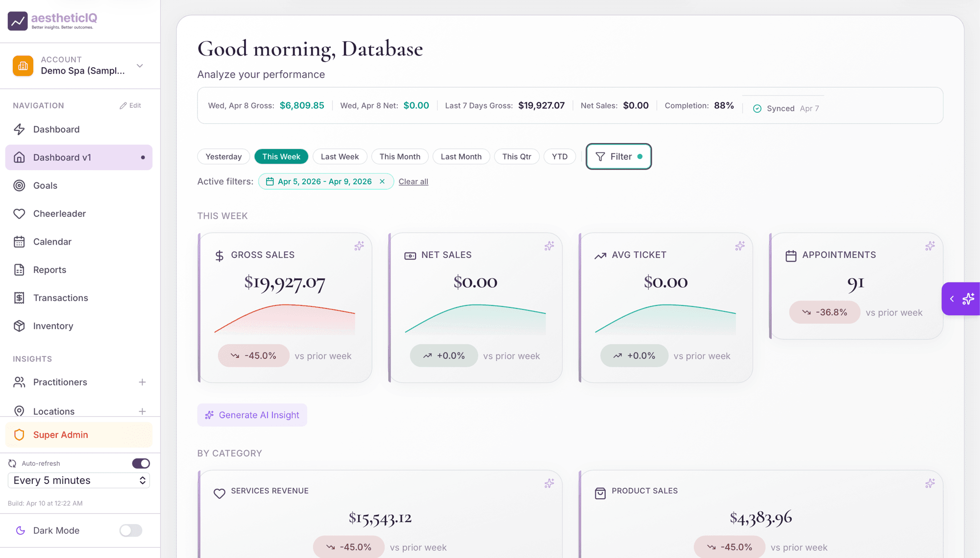Screen dimensions: 980x558
Task: Select the Last Week date range tab
Action: tap(340, 156)
